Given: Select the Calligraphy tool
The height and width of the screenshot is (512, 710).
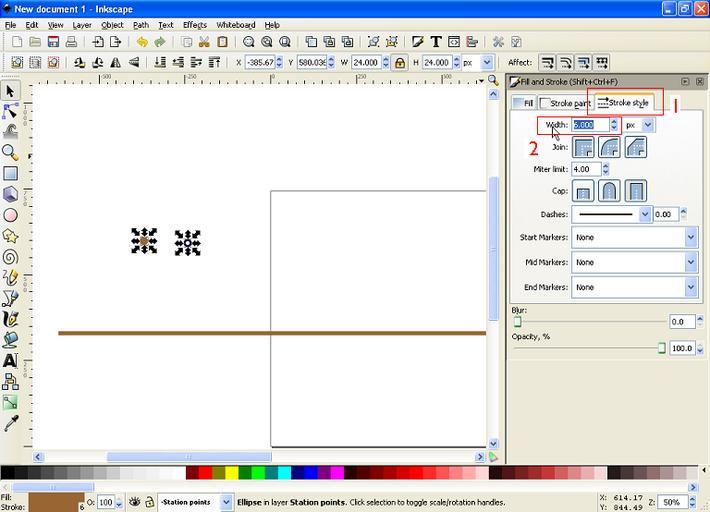Looking at the screenshot, I should pos(10,319).
